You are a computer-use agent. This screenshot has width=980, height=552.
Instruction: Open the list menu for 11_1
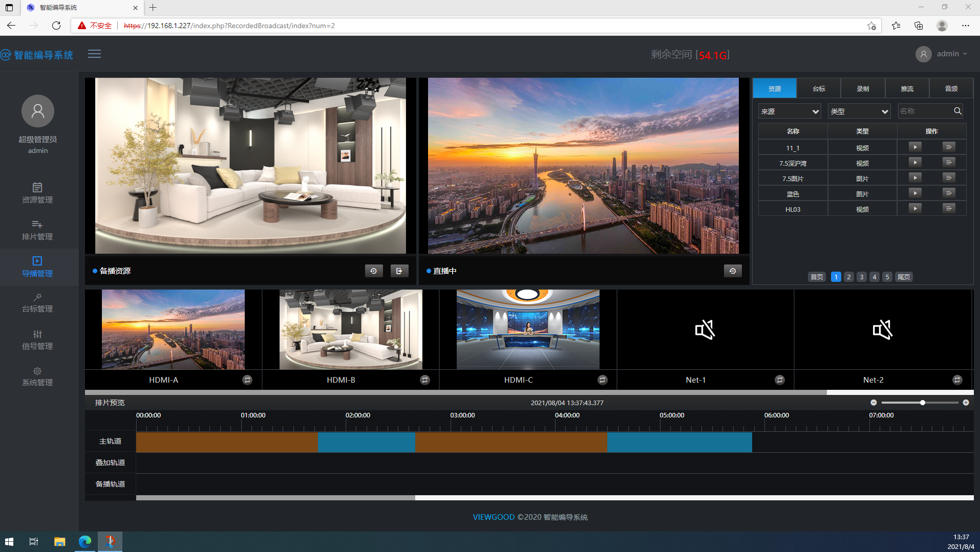(949, 147)
